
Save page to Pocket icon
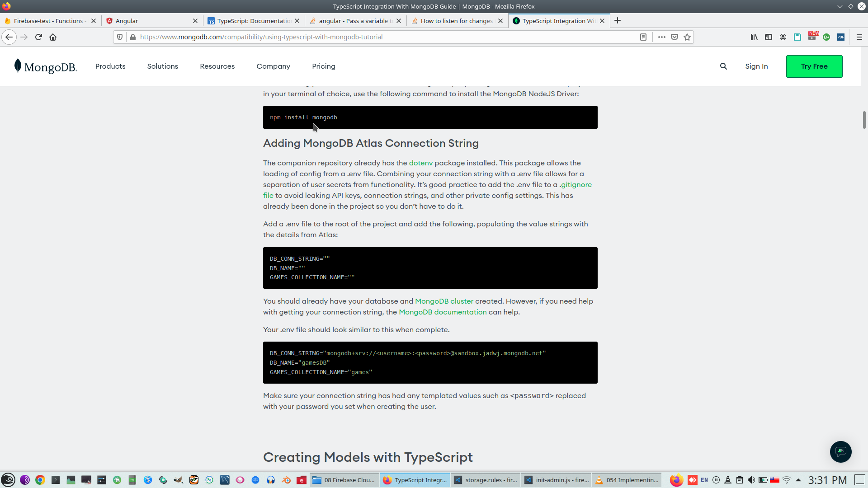[675, 37]
